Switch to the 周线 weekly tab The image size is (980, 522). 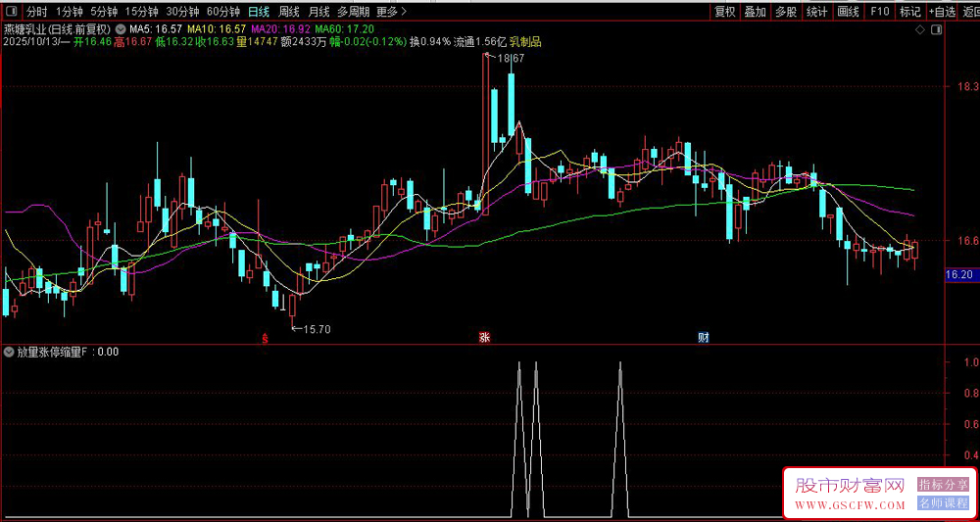pyautogui.click(x=289, y=12)
